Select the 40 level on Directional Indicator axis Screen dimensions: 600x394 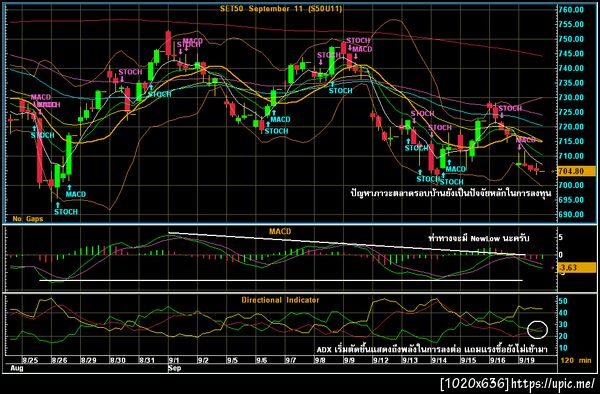563,313
